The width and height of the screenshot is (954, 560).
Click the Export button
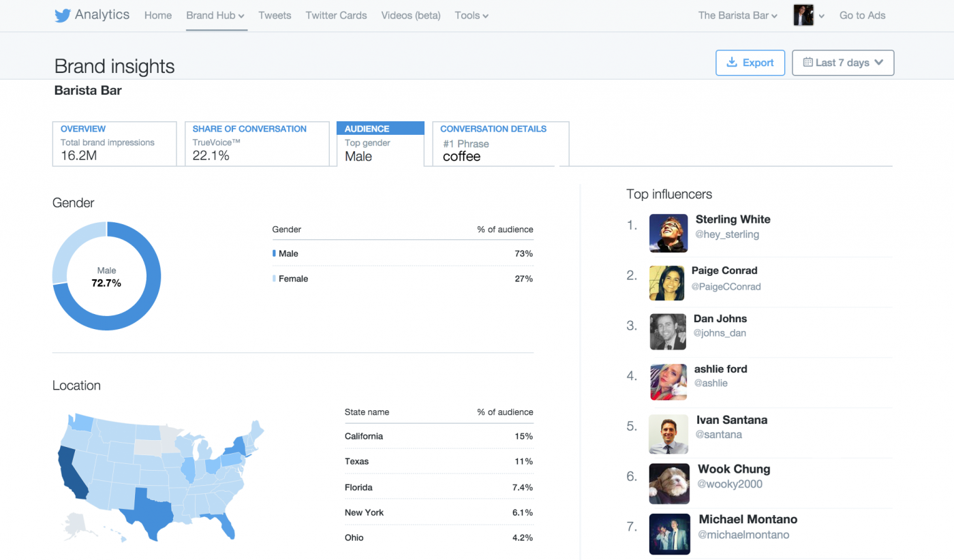pos(750,63)
